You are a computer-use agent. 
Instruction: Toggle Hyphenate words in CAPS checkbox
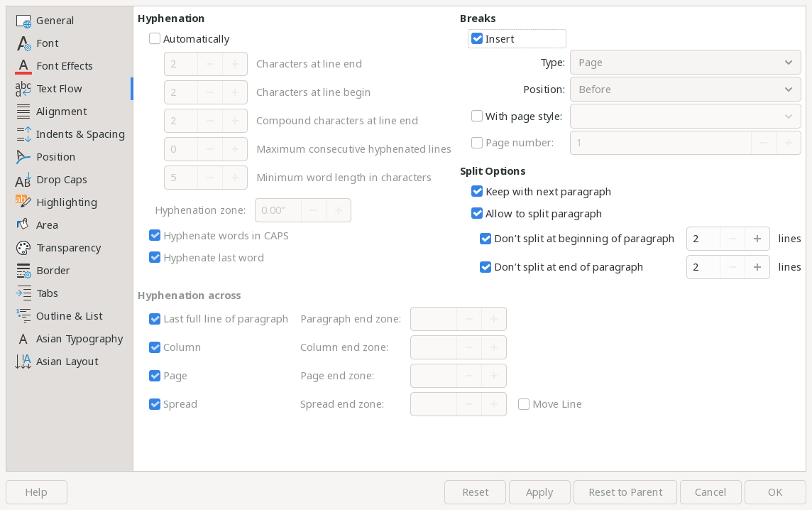click(154, 236)
